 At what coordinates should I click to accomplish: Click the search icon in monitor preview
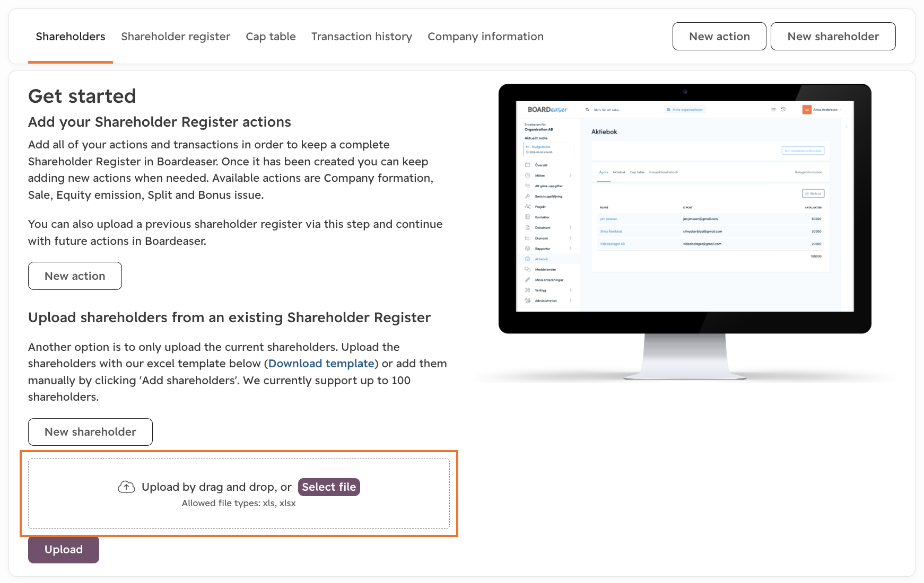587,110
